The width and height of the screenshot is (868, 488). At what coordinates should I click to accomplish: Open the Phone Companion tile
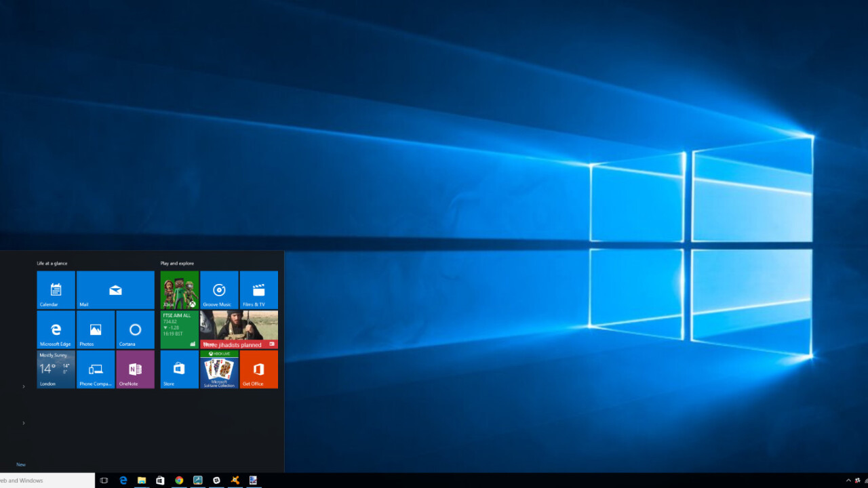96,369
